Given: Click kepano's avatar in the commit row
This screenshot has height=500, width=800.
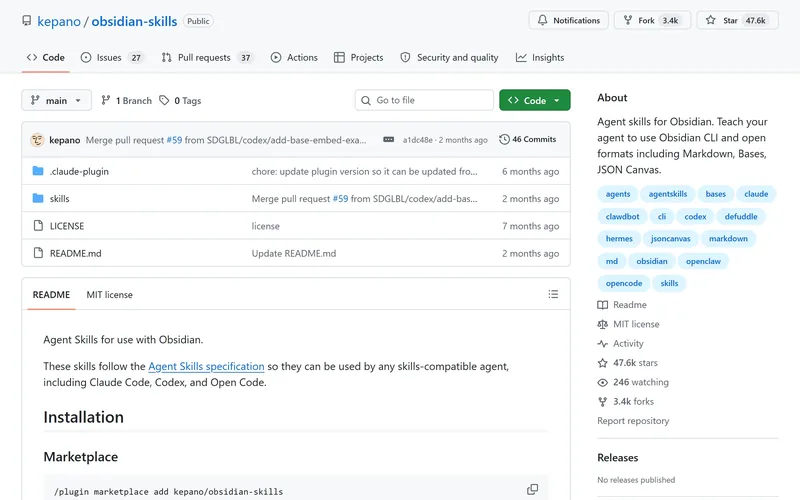Looking at the screenshot, I should tap(37, 140).
